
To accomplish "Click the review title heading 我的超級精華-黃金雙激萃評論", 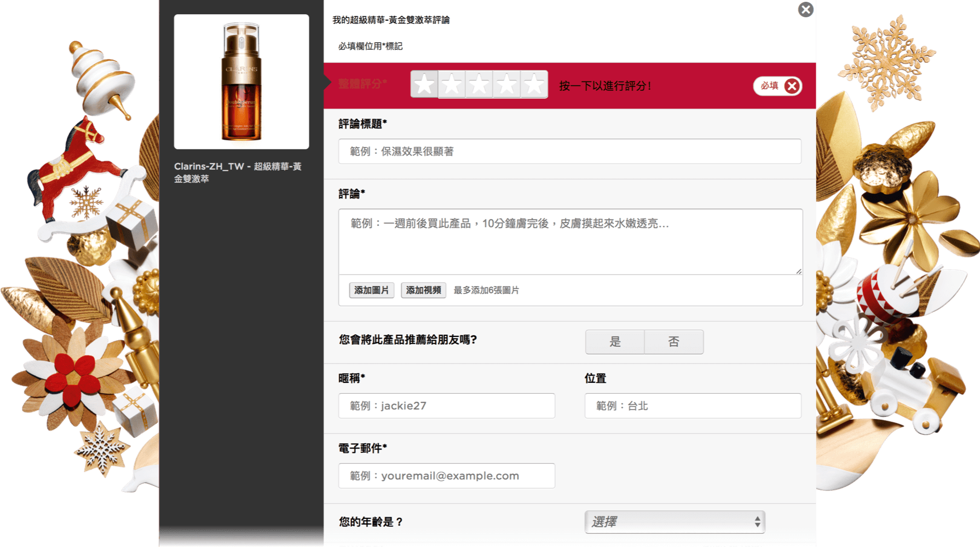I will click(x=391, y=20).
